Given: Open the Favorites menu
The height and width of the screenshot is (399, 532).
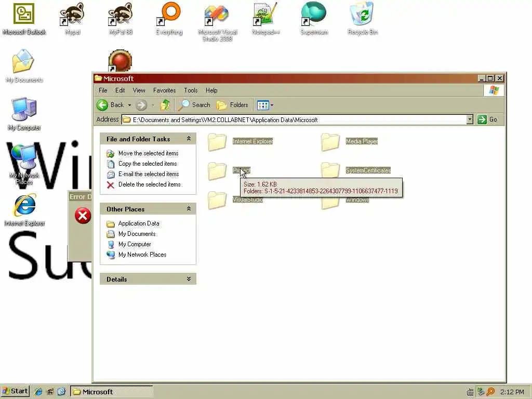Looking at the screenshot, I should (164, 90).
